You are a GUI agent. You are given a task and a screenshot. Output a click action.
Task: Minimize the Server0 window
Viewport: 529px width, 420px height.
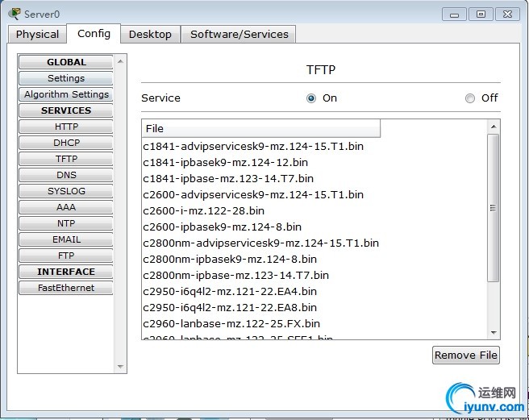(x=454, y=15)
